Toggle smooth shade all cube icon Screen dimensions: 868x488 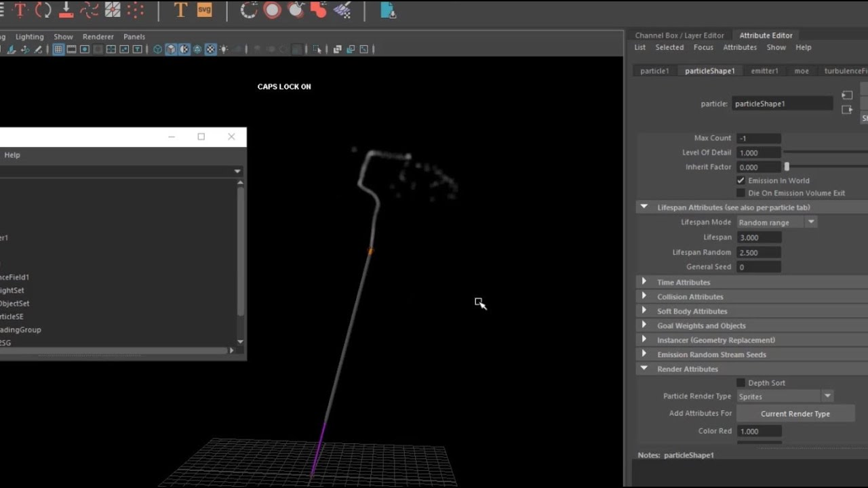click(171, 49)
